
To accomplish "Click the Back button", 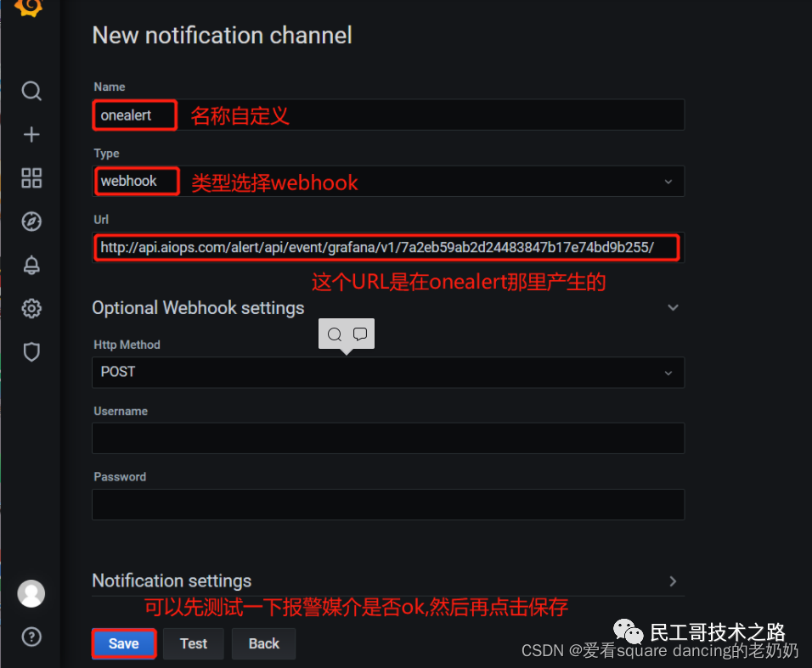I will click(x=264, y=643).
